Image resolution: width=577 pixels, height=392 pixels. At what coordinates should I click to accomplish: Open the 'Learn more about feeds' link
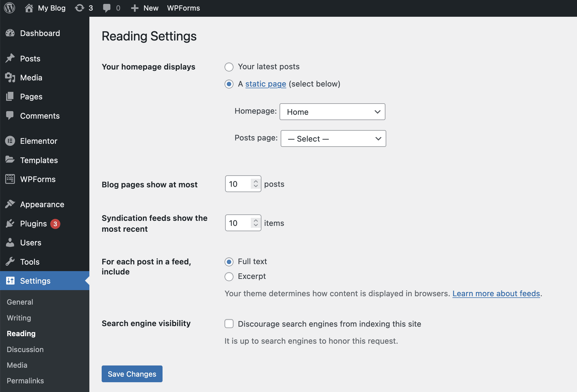(x=496, y=294)
